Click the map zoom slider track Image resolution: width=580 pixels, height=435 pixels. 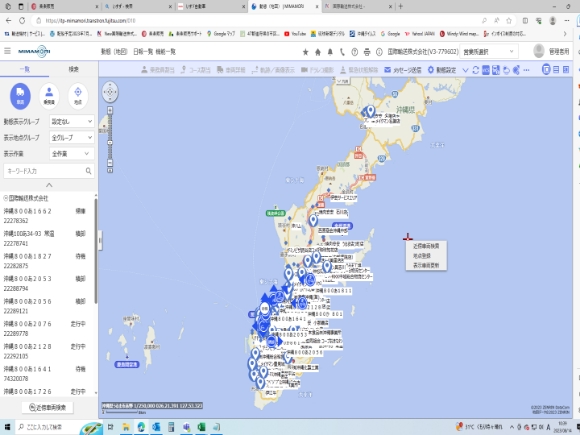tap(110, 137)
